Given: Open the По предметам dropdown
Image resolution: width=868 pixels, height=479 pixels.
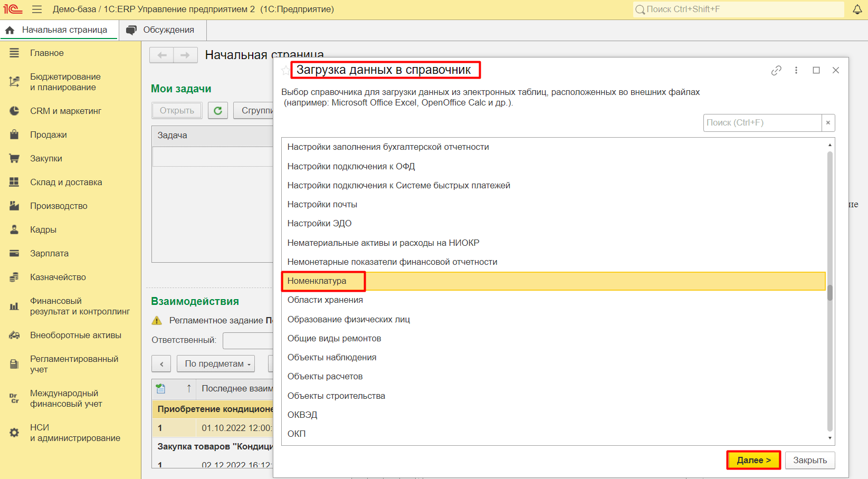Looking at the screenshot, I should (x=215, y=363).
